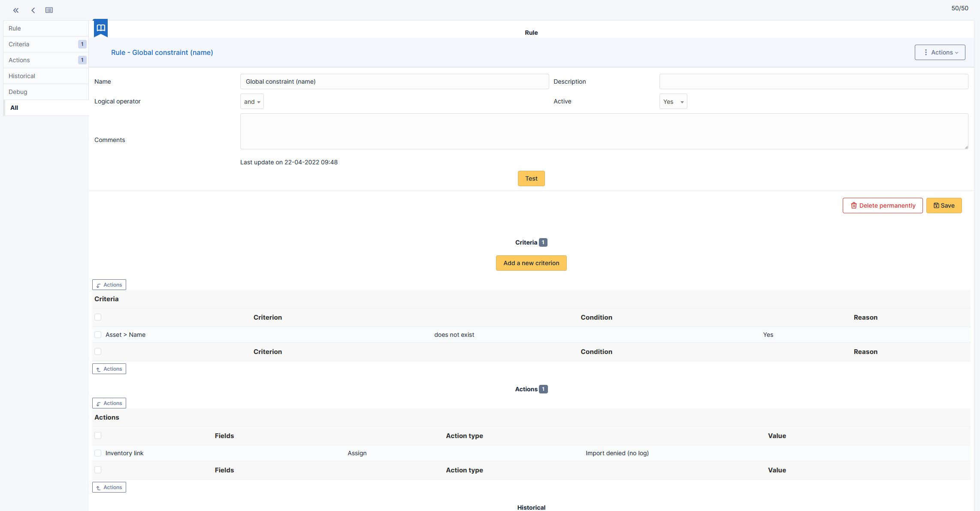980x511 pixels.
Task: Check the Inventory link action row checkbox
Action: click(98, 453)
